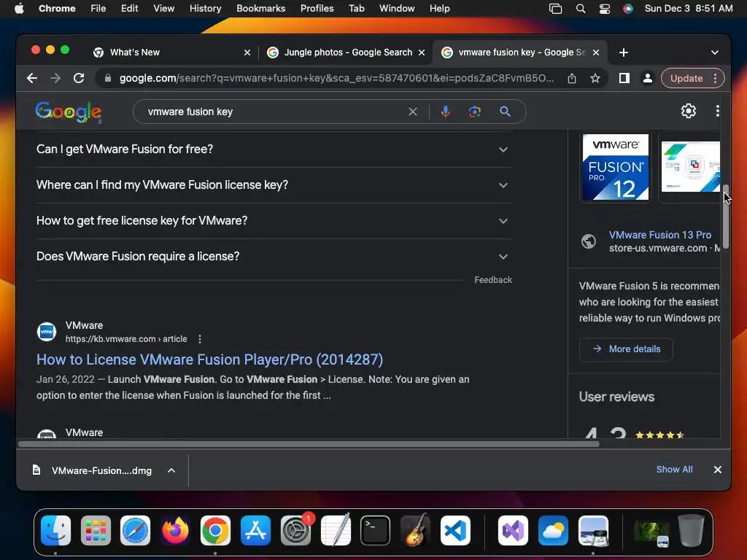
Task: Toggle the Chrome side panel
Action: tap(624, 78)
